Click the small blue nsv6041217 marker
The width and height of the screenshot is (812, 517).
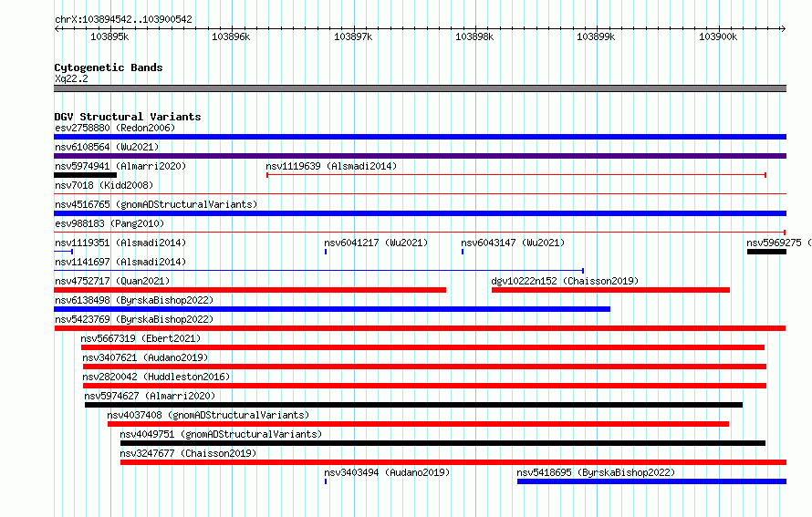(326, 252)
